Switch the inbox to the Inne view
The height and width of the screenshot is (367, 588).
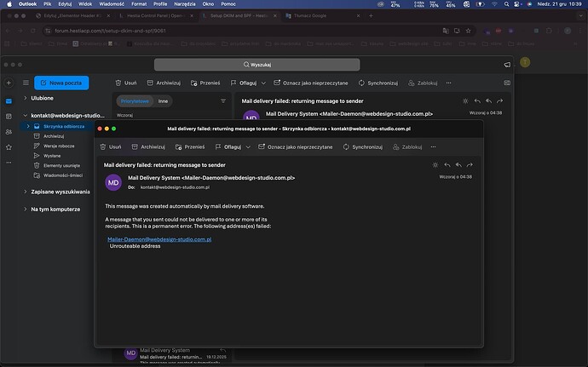click(164, 100)
